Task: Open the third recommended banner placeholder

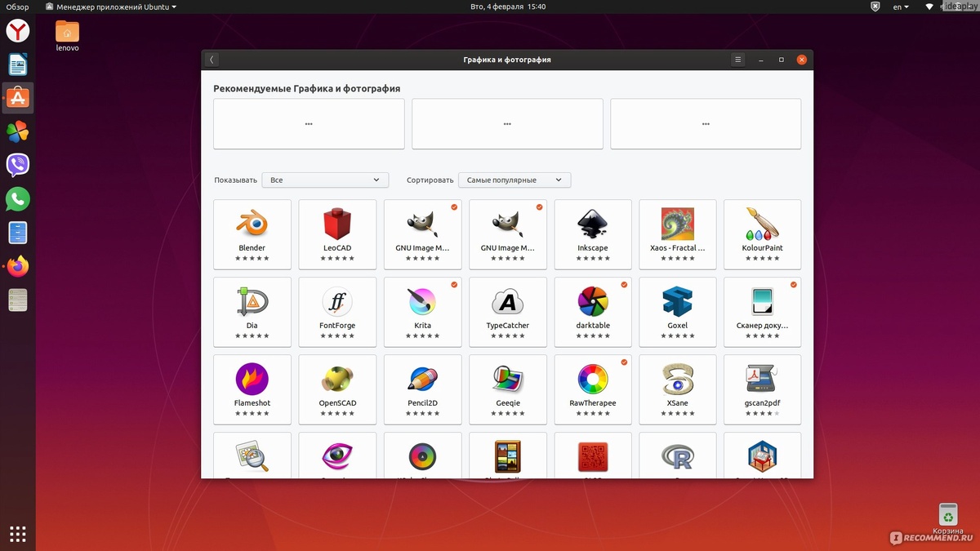Action: point(706,124)
